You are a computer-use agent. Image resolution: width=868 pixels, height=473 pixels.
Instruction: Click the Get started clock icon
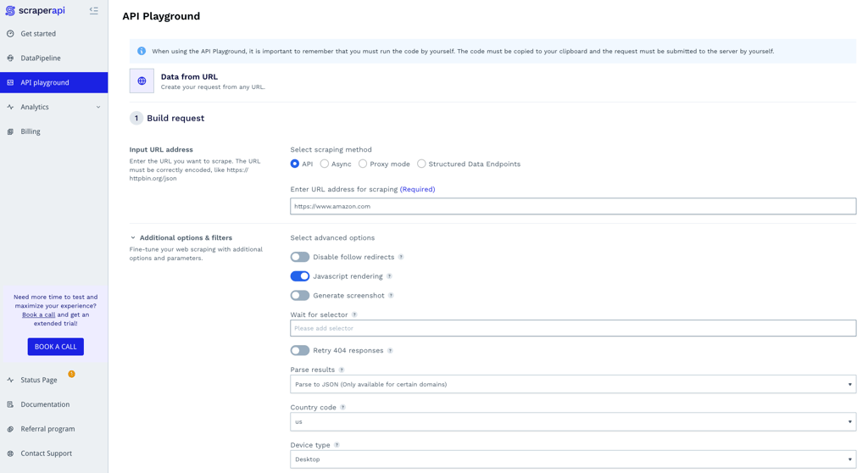coord(10,34)
